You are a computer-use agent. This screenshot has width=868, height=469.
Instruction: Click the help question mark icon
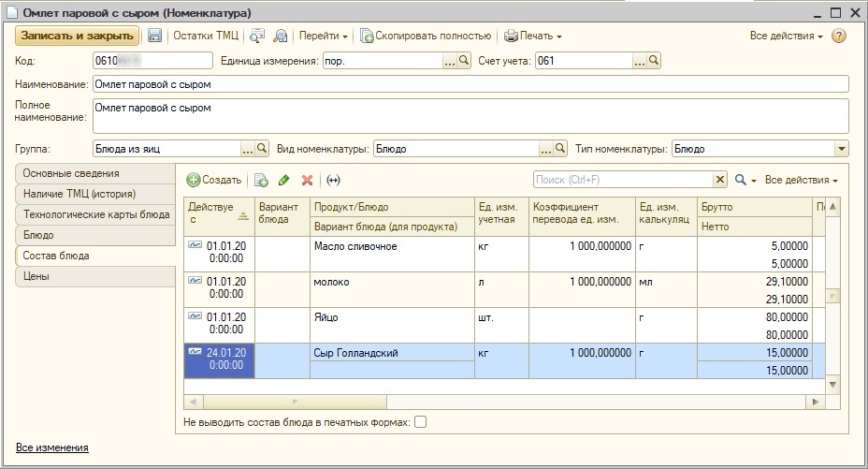tap(839, 36)
